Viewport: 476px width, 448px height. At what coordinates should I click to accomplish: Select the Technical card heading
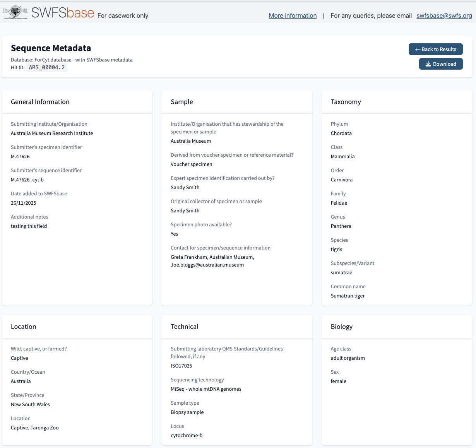click(x=184, y=327)
